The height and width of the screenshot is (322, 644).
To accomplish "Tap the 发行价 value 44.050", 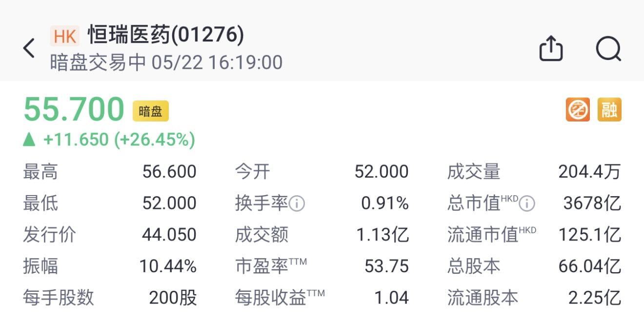I will pos(169,235).
